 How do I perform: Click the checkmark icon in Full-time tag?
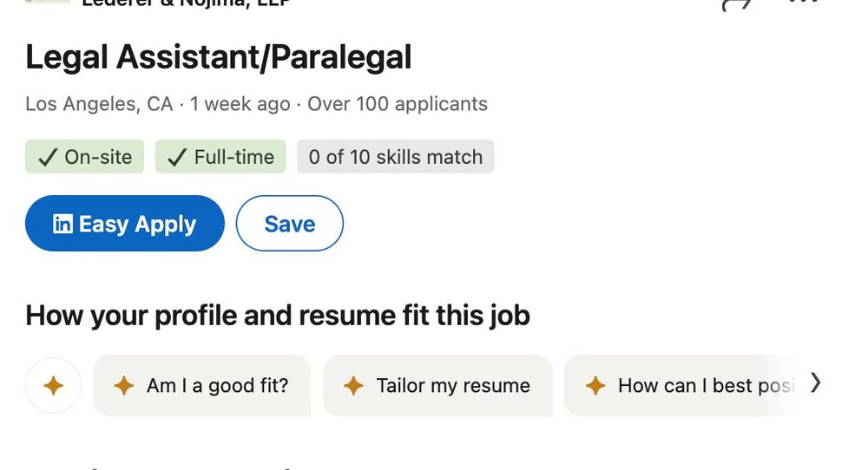pos(177,158)
